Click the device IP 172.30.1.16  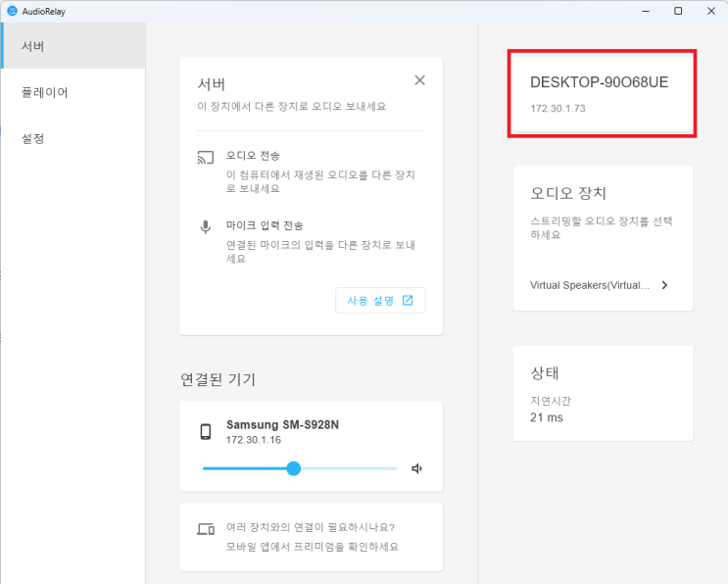pyautogui.click(x=254, y=440)
